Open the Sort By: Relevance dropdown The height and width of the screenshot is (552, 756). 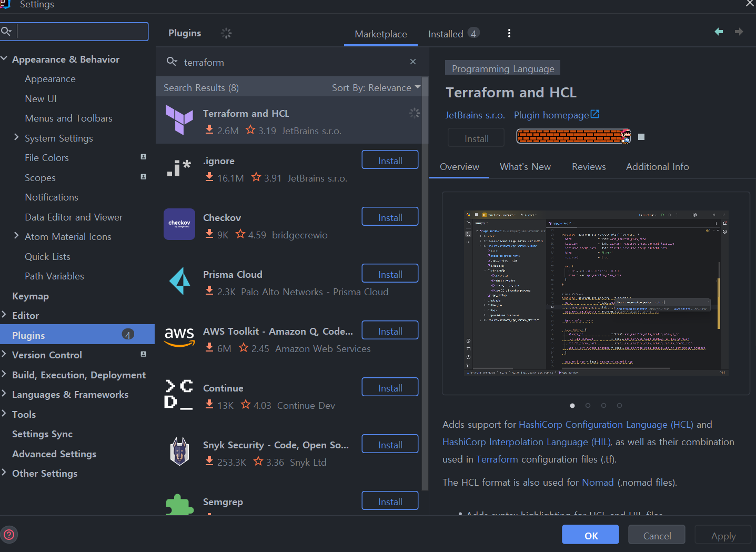[376, 87]
